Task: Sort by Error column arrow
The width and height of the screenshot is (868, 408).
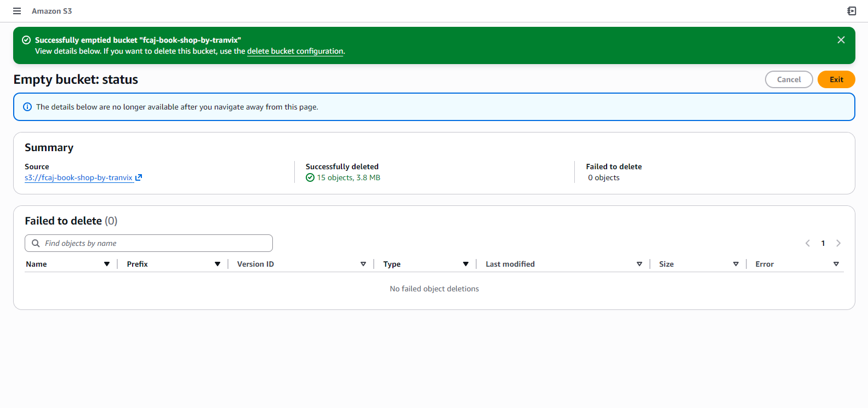Action: click(836, 264)
